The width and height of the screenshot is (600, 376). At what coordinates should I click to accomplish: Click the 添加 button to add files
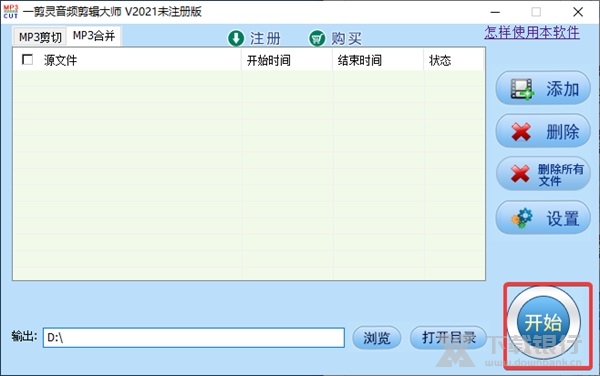tap(543, 88)
